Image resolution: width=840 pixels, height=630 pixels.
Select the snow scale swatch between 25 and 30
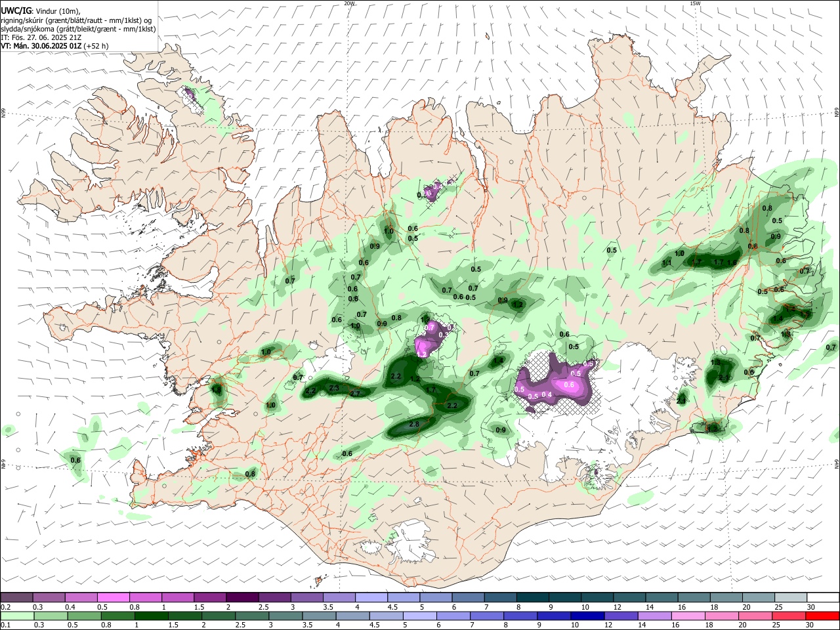point(789,597)
